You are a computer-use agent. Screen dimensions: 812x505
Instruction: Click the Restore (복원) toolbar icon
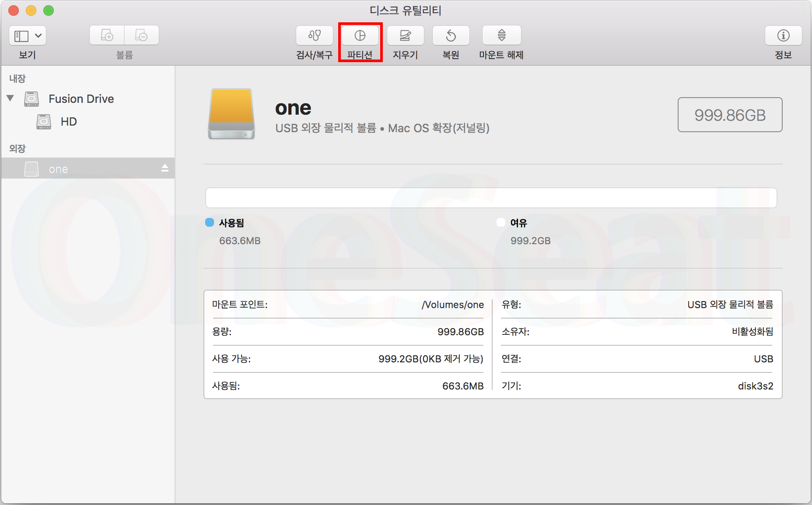[451, 35]
